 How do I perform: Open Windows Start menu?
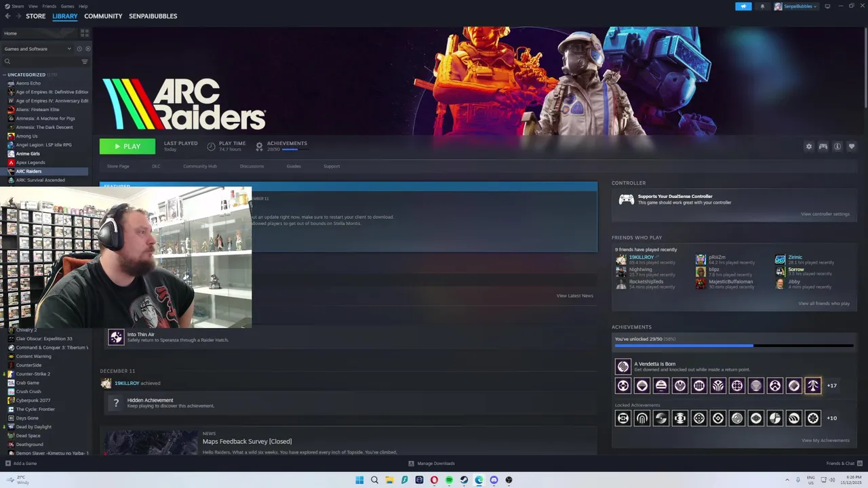click(359, 480)
